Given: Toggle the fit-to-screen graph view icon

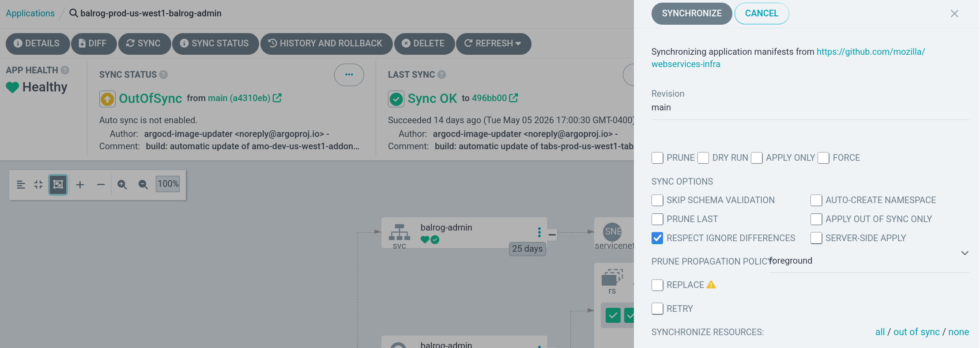Looking at the screenshot, I should [58, 185].
